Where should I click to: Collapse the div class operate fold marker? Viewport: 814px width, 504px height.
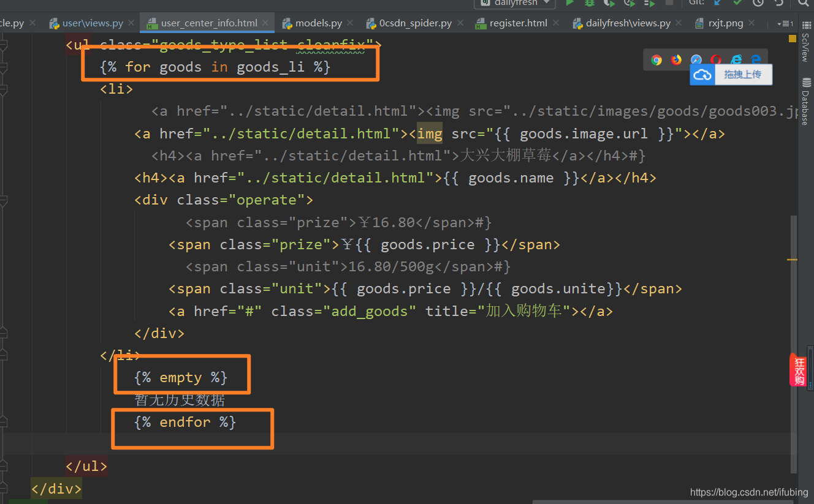point(3,200)
